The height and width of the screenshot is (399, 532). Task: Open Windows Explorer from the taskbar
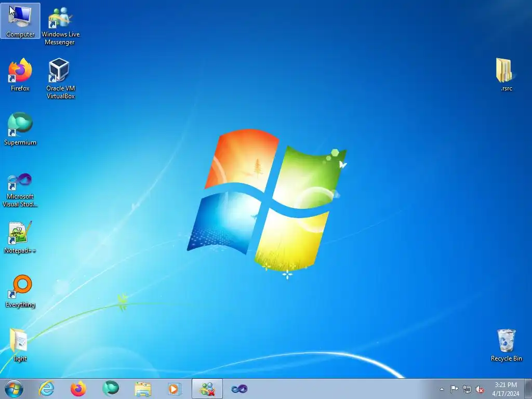pyautogui.click(x=143, y=389)
